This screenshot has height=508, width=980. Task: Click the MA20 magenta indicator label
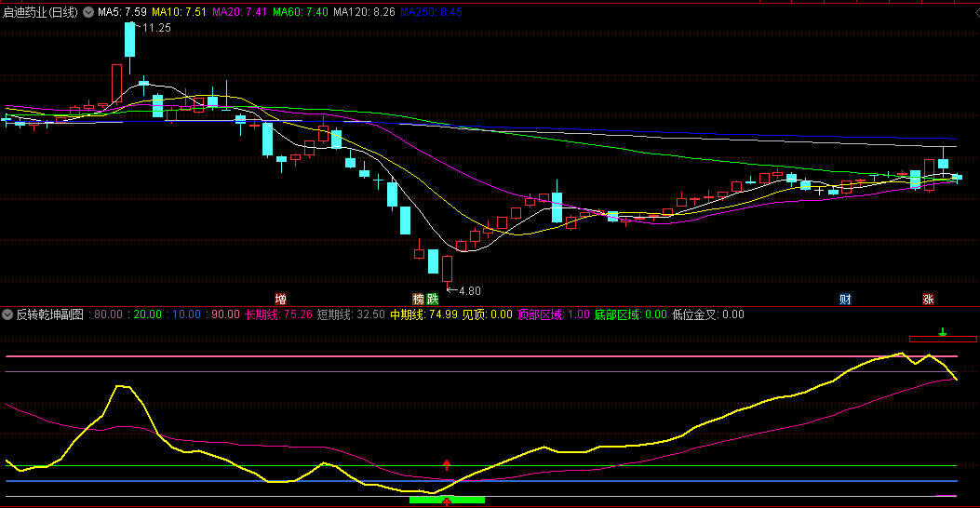(x=239, y=12)
